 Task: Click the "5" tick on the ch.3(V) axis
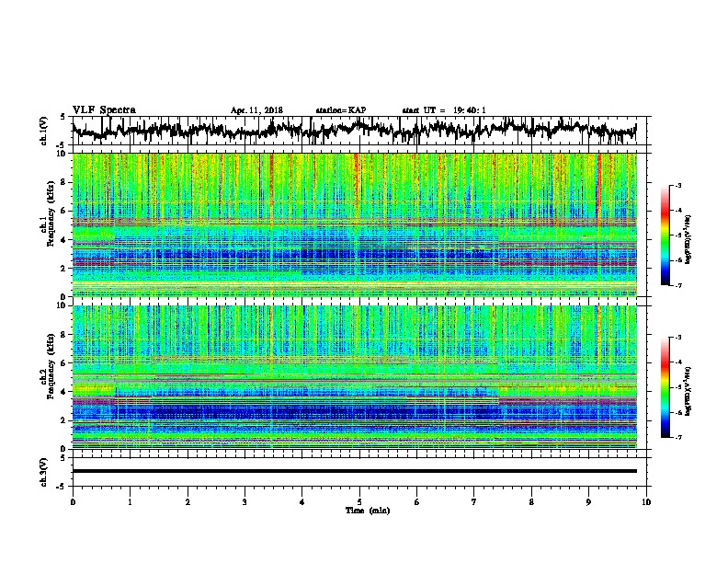[63, 458]
